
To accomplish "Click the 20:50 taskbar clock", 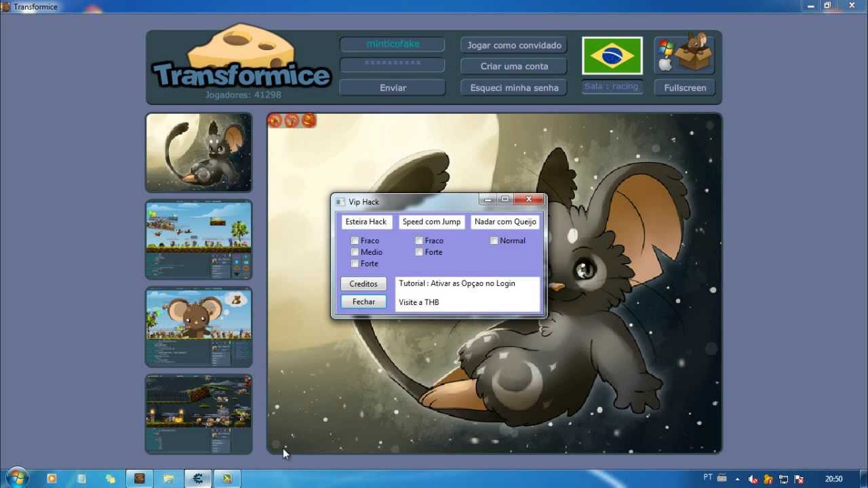I will tap(833, 479).
